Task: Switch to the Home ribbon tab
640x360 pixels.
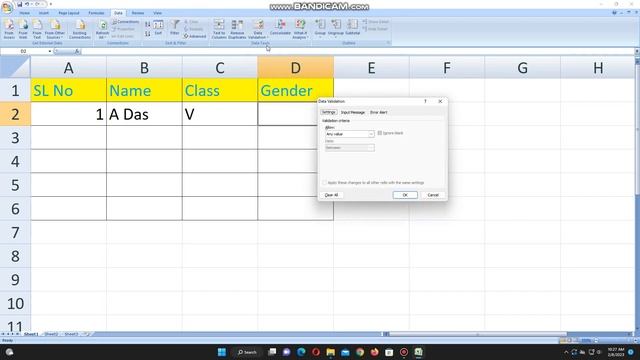Action: tap(24, 13)
